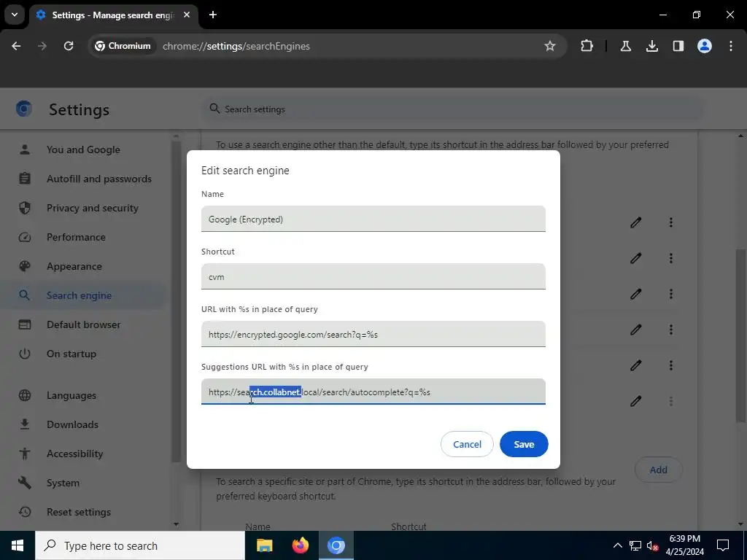Go to Appearance settings
This screenshot has width=747, height=560.
(x=74, y=266)
